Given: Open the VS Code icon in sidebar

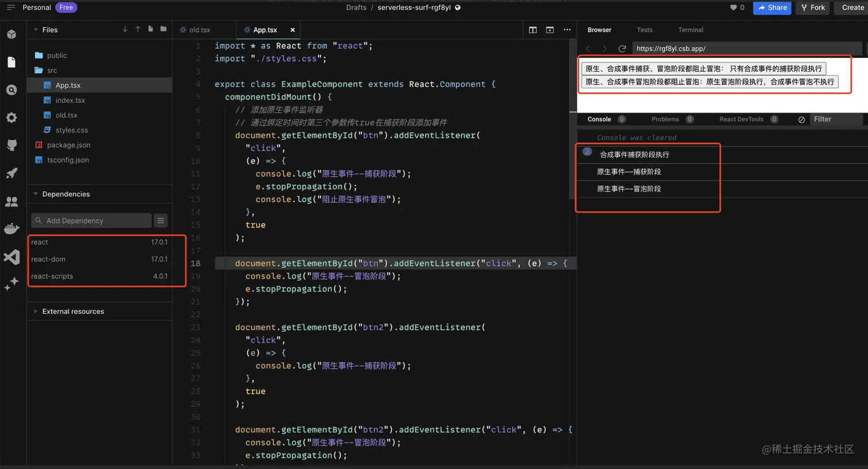Looking at the screenshot, I should pyautogui.click(x=11, y=257).
